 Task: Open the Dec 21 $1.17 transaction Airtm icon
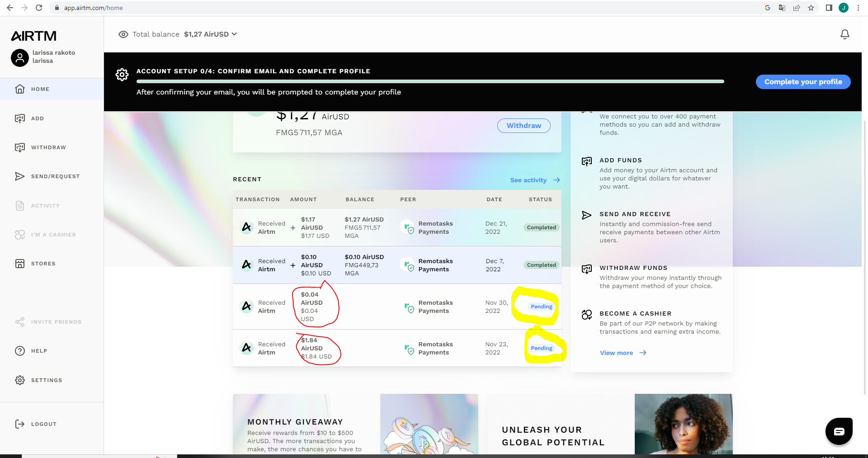click(x=246, y=227)
